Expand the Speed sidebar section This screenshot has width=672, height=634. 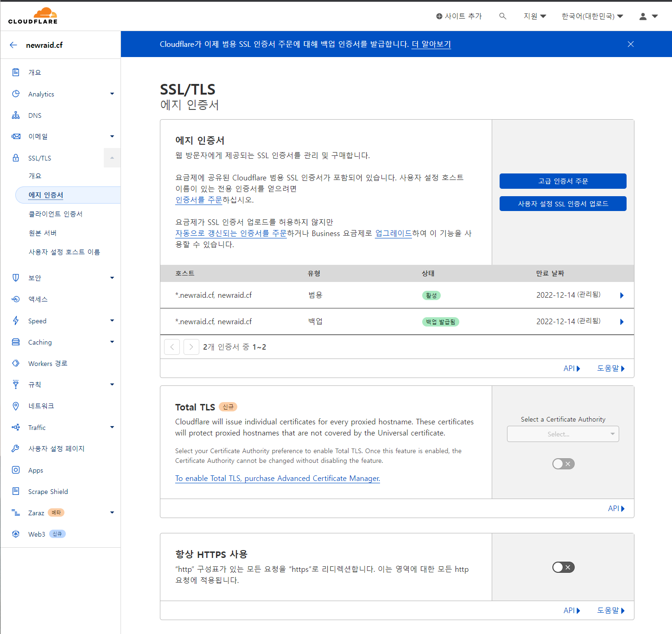pyautogui.click(x=112, y=320)
